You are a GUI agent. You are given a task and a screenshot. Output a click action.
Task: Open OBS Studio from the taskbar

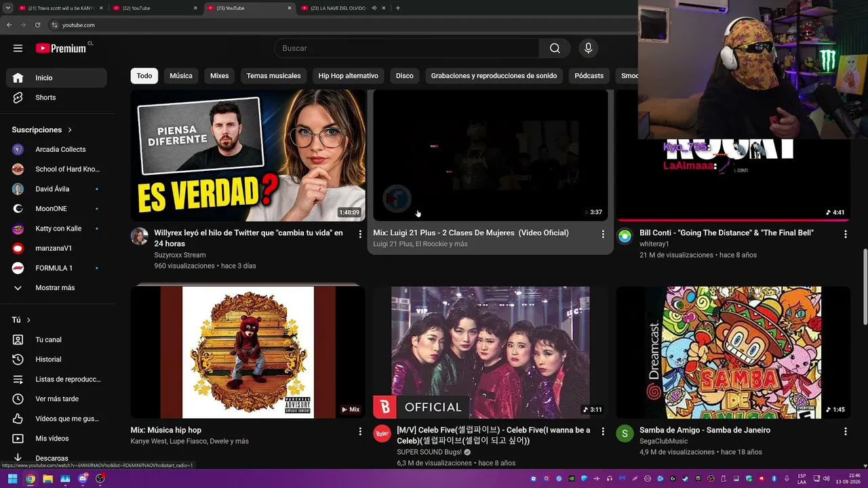point(100,479)
